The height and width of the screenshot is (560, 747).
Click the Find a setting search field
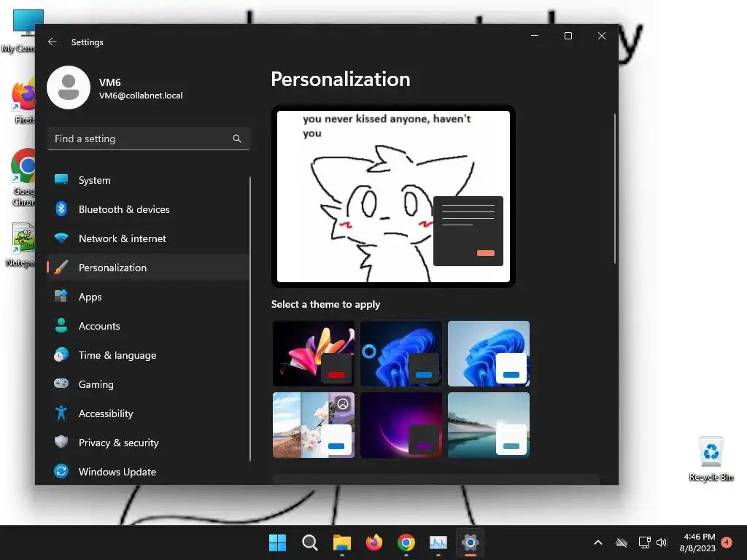point(149,139)
